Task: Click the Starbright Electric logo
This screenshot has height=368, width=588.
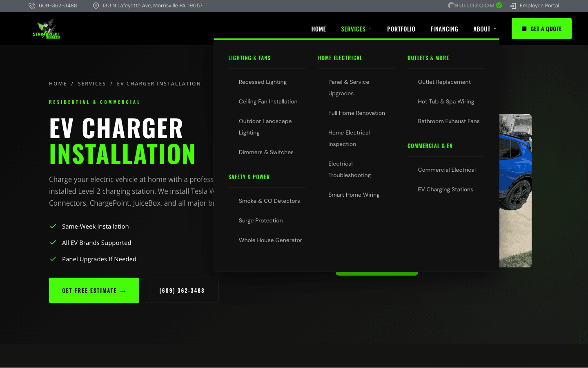Action: [x=46, y=28]
